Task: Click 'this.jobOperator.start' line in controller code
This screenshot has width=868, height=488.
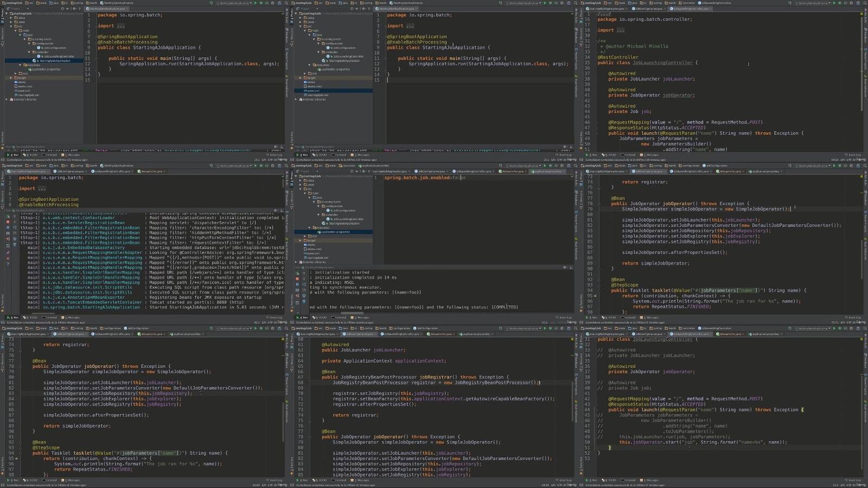Action: coord(703,442)
